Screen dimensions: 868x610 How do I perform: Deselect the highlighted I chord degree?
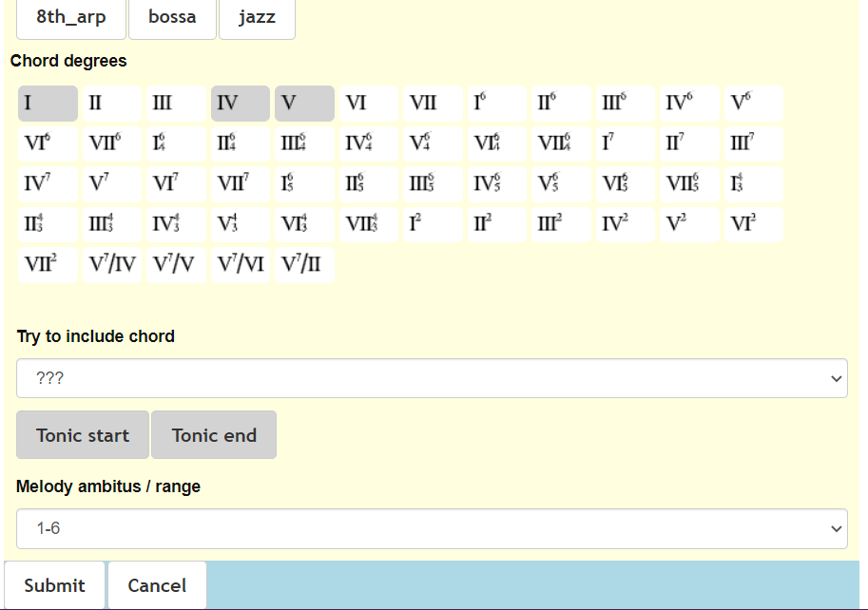(x=48, y=104)
